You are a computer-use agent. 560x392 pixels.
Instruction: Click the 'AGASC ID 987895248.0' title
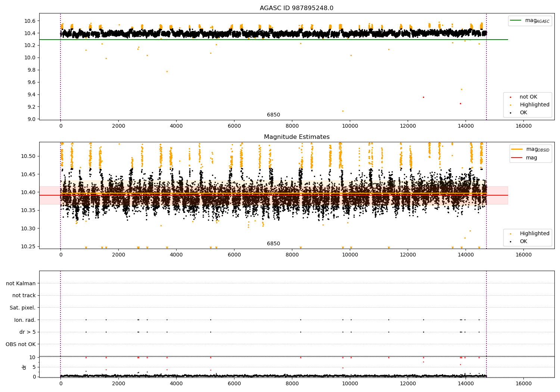point(296,8)
